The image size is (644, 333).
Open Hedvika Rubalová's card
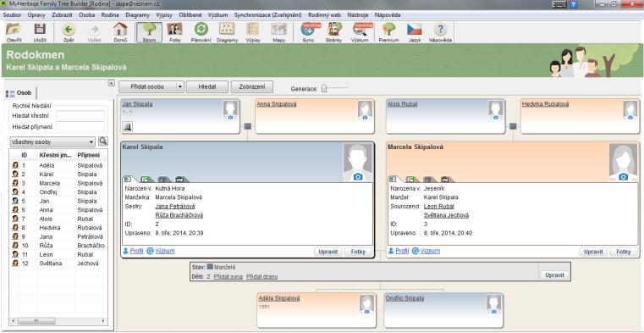click(x=580, y=116)
